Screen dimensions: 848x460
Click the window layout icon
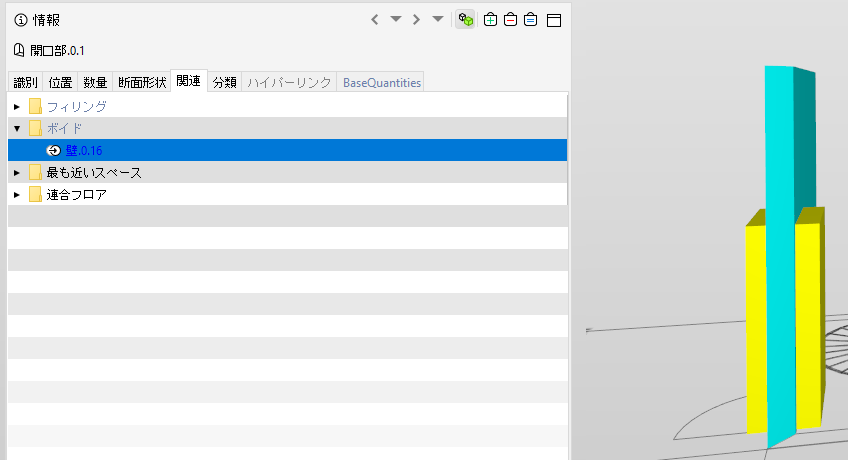(x=554, y=21)
